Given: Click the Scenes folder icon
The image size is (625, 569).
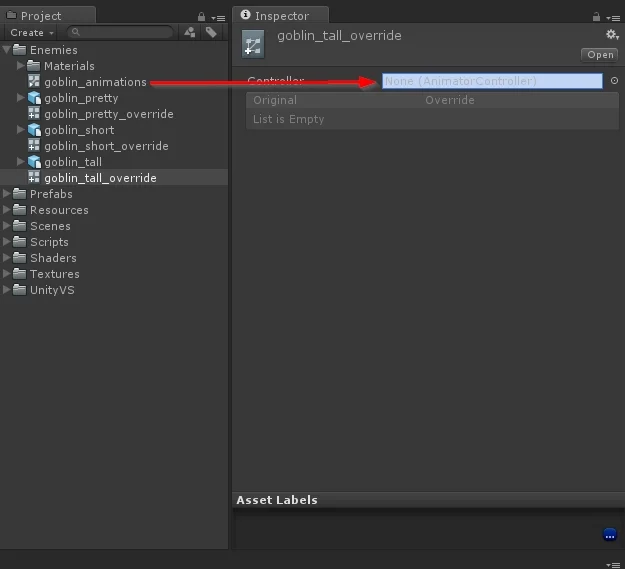Looking at the screenshot, I should pyautogui.click(x=19, y=226).
